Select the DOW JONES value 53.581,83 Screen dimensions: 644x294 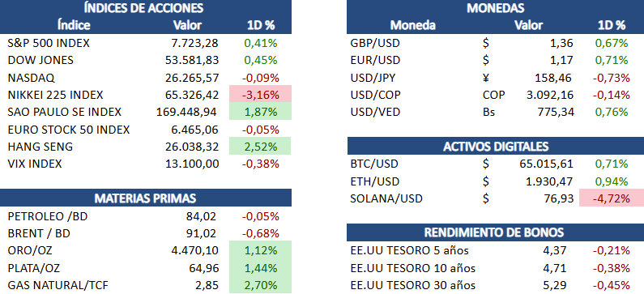[x=191, y=60]
